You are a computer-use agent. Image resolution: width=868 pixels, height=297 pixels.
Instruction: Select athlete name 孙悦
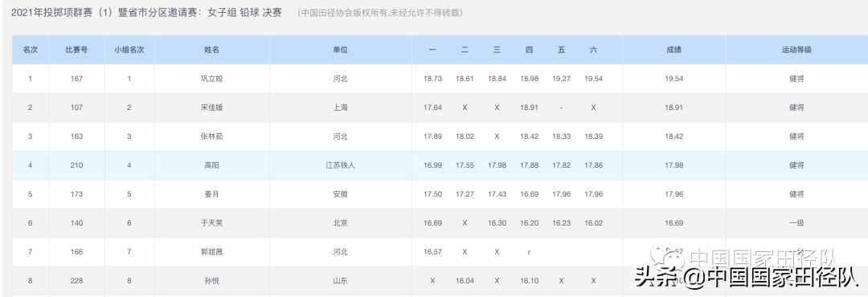[x=212, y=280]
